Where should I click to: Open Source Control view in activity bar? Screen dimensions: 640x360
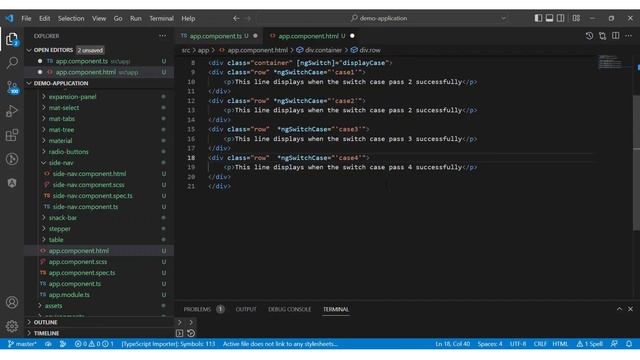(x=12, y=87)
